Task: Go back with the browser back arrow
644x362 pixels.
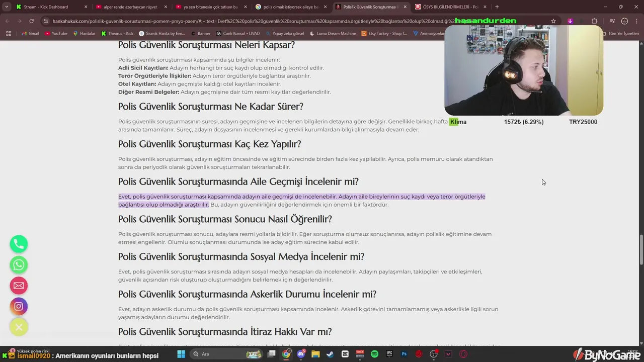Action: click(x=8, y=21)
